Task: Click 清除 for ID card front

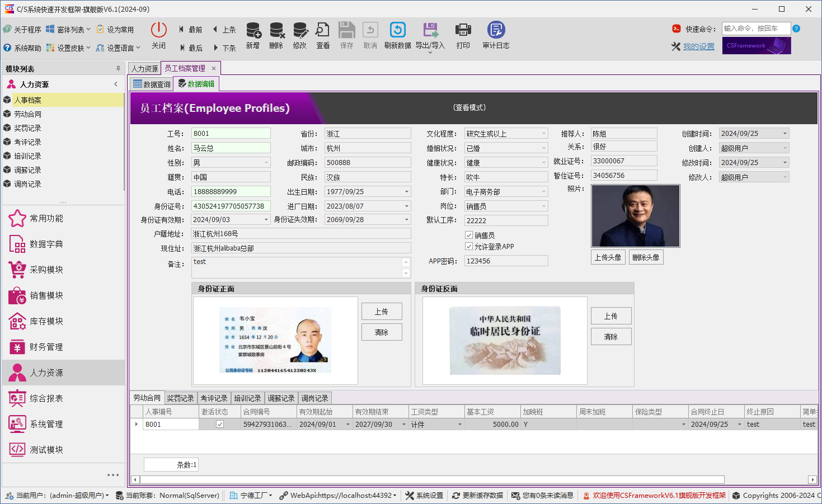Action: [382, 332]
